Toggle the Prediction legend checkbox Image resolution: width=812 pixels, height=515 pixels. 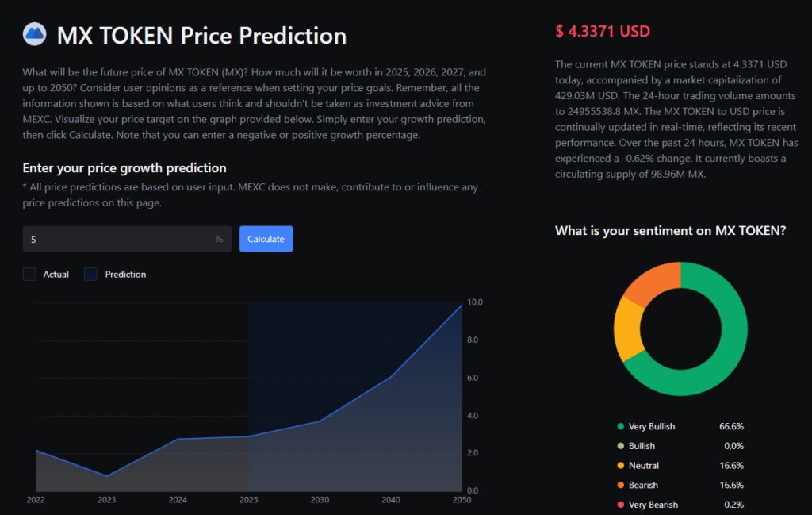point(91,275)
